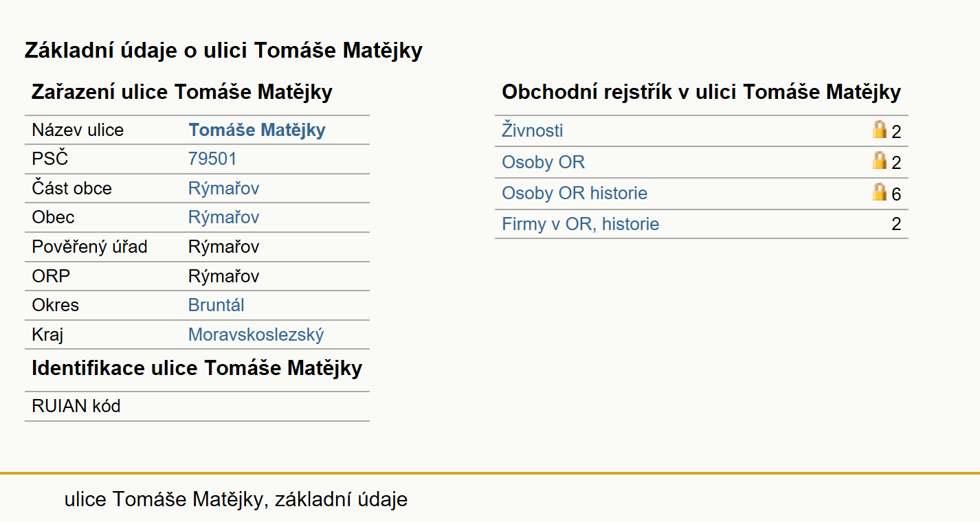Click the count 6 next to Osoby OR historie
The image size is (980, 522).
coord(896,194)
